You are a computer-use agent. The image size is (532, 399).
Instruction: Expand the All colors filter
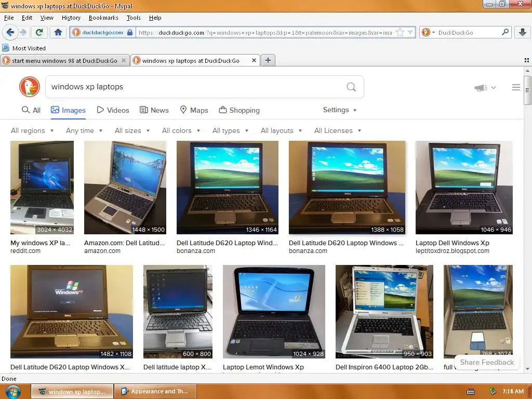[x=181, y=130]
